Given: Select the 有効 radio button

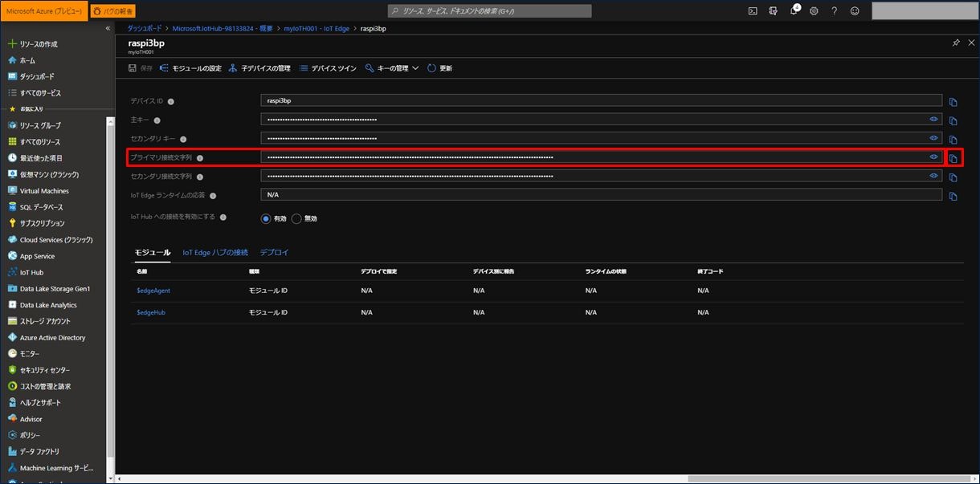Looking at the screenshot, I should [x=266, y=218].
